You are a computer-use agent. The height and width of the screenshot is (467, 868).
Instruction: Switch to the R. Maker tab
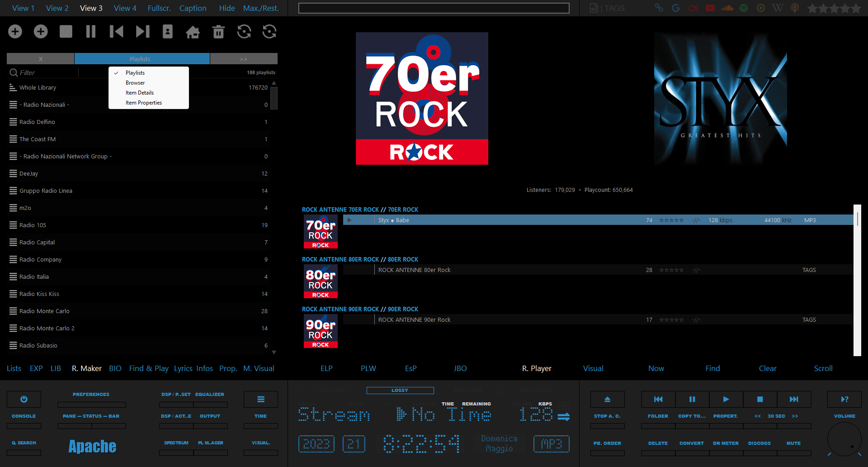[87, 368]
